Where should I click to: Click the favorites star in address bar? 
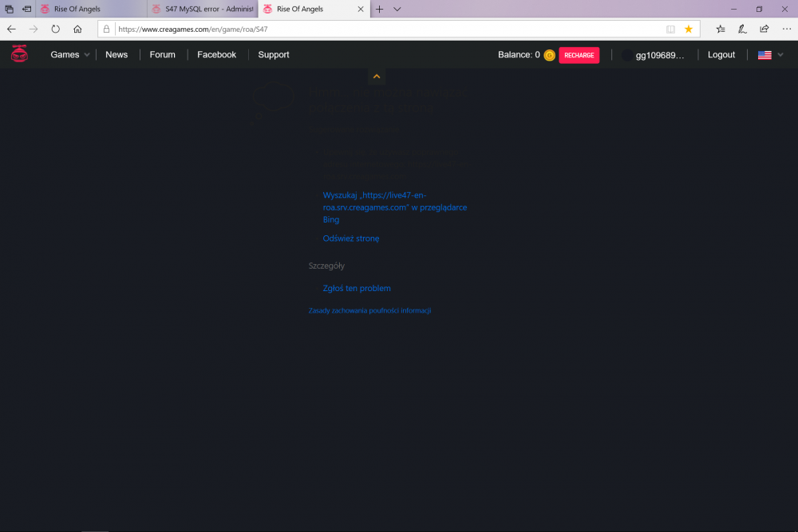689,29
